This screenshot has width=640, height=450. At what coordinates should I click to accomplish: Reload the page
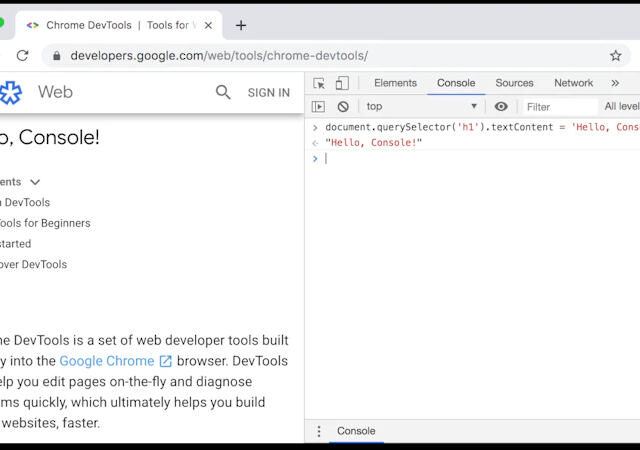coord(22,56)
